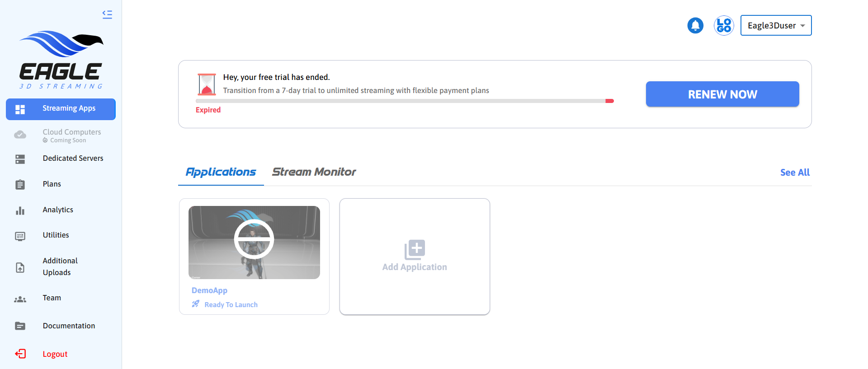Click the Dedicated Servers icon
The image size is (868, 369).
pyautogui.click(x=20, y=159)
